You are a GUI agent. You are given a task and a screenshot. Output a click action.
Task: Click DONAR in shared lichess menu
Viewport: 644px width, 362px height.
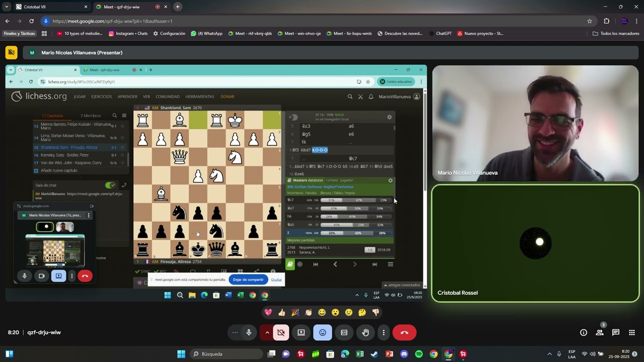point(227,97)
